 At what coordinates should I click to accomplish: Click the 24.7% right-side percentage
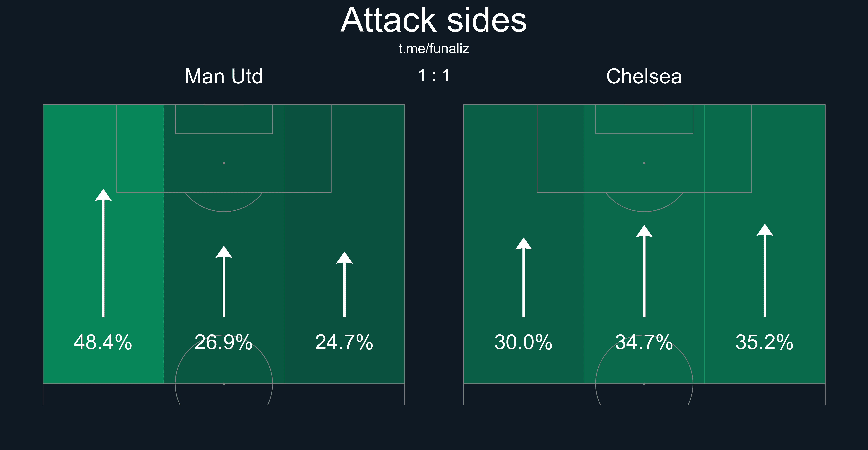(344, 342)
